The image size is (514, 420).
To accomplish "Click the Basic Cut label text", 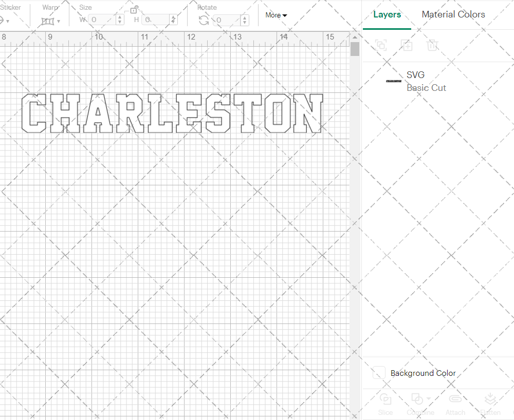I will [426, 88].
